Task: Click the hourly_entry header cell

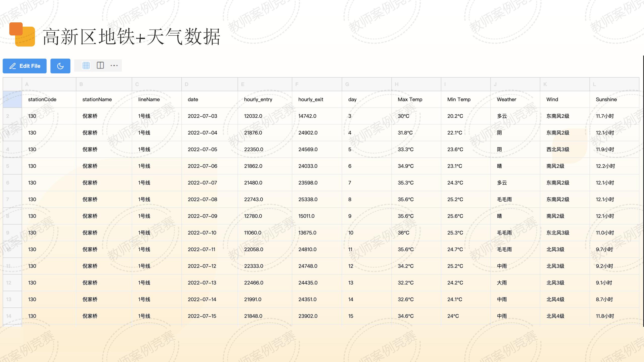Action: 258,99
